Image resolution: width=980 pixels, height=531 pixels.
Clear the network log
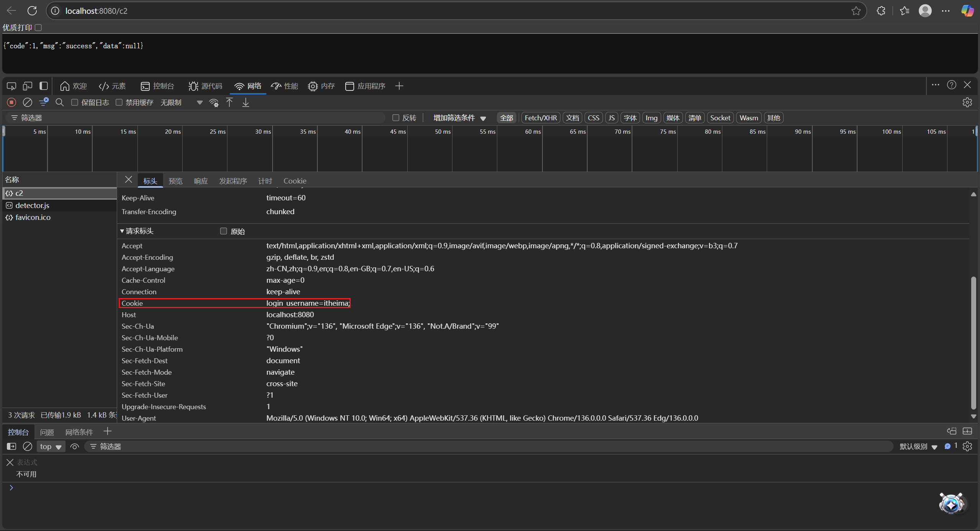point(28,102)
